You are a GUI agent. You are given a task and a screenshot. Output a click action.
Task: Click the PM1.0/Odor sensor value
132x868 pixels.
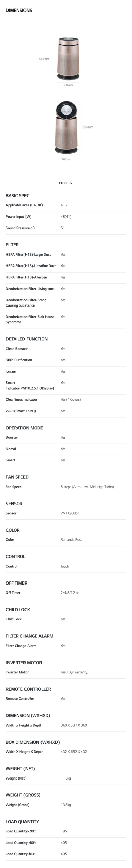click(x=70, y=513)
